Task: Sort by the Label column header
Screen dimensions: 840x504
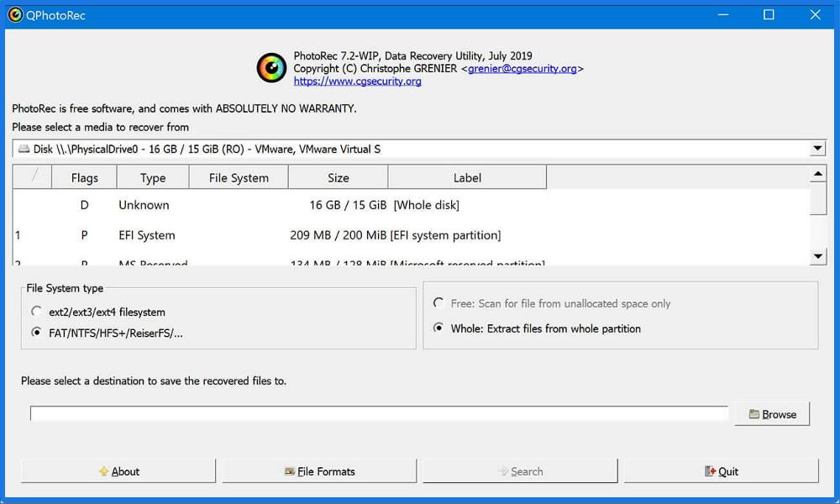Action: coord(467,178)
